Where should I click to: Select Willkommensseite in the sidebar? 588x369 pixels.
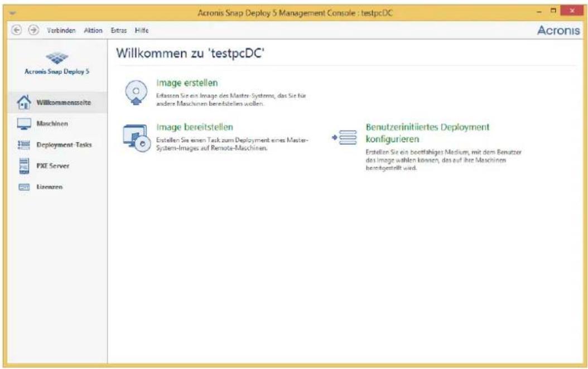coord(57,103)
